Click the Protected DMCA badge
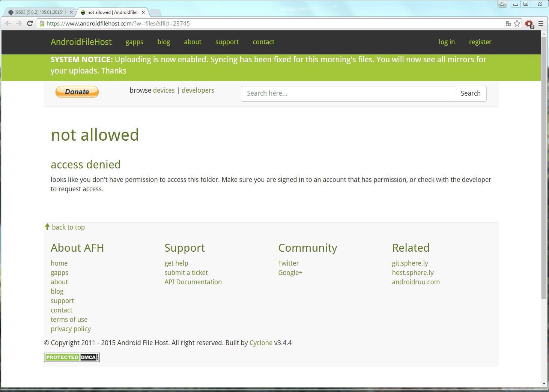This screenshot has width=549, height=392. click(x=72, y=357)
